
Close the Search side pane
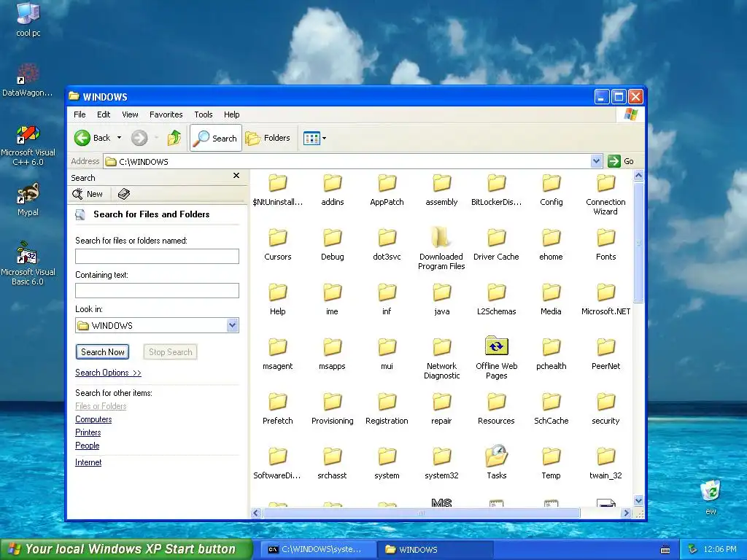tap(236, 176)
